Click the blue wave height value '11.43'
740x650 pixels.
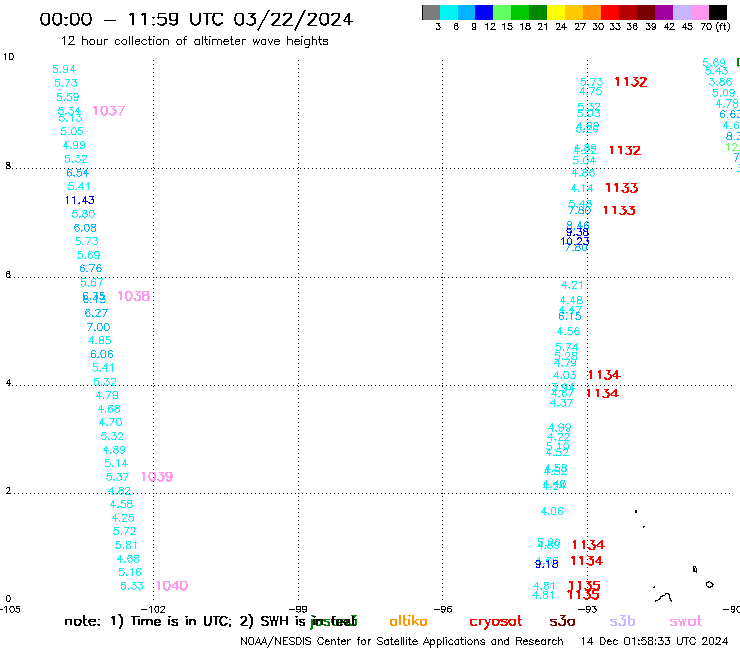[x=80, y=200]
